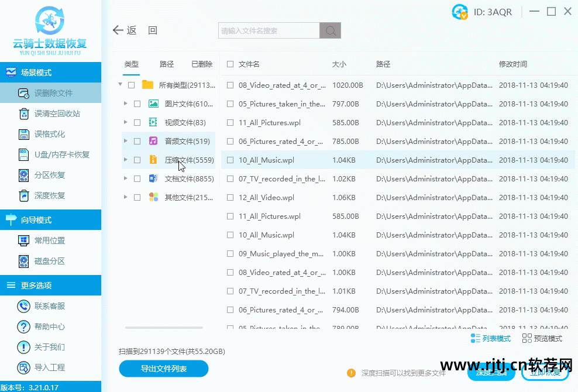
Task: Expand the 压缩文件(5559) tree arrow
Action: [126, 160]
